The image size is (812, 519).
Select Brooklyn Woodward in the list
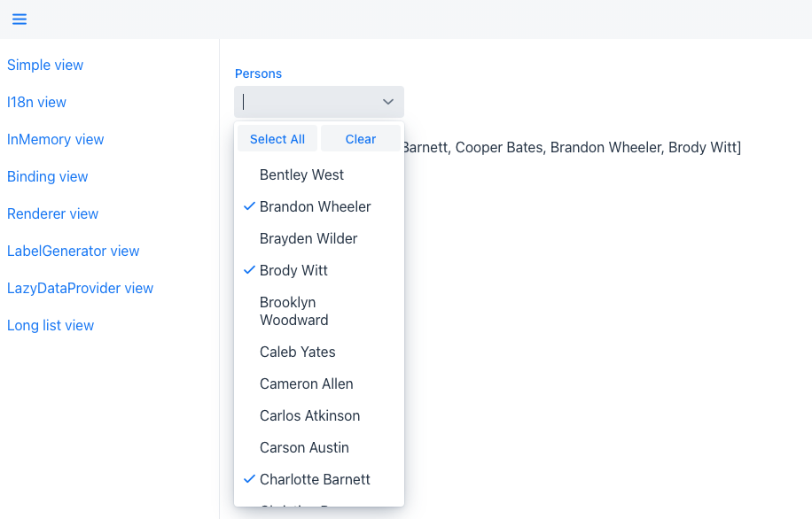click(294, 311)
